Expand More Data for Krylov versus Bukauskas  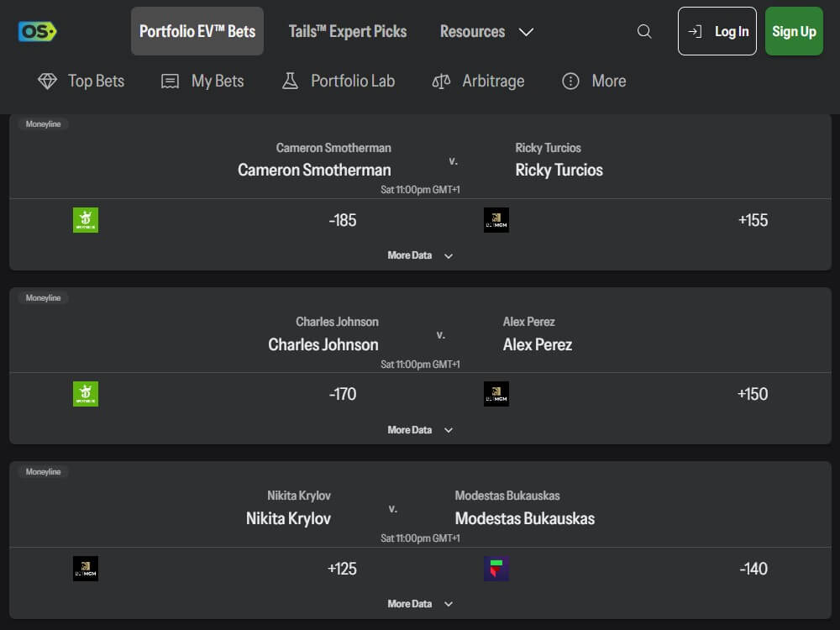tap(420, 603)
